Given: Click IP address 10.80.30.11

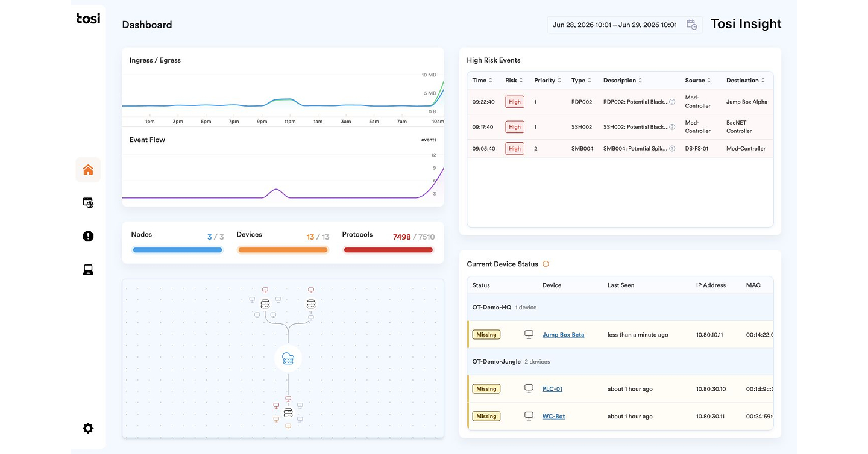Looking at the screenshot, I should pyautogui.click(x=710, y=416).
